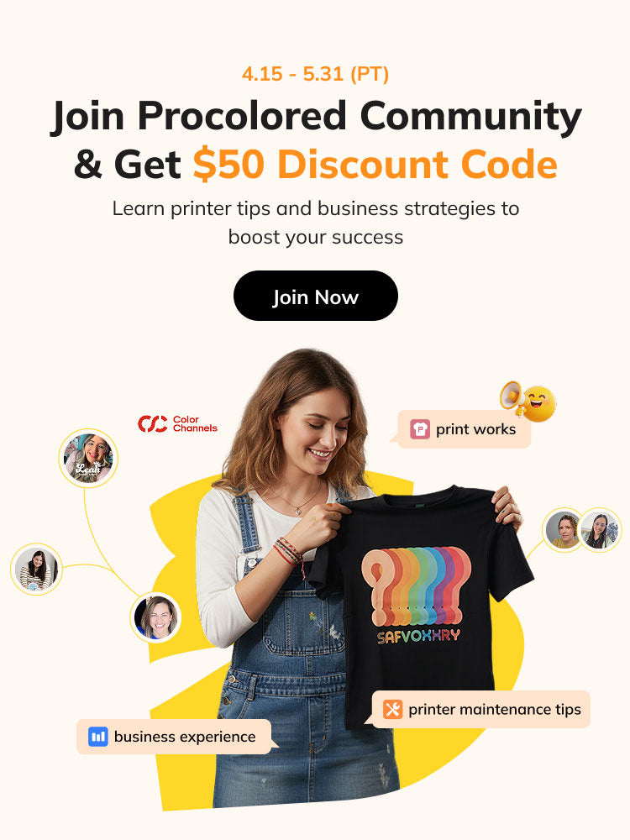Click the Join Procolored Community headline
Image resolution: width=630 pixels, height=840 pixels.
(x=316, y=116)
